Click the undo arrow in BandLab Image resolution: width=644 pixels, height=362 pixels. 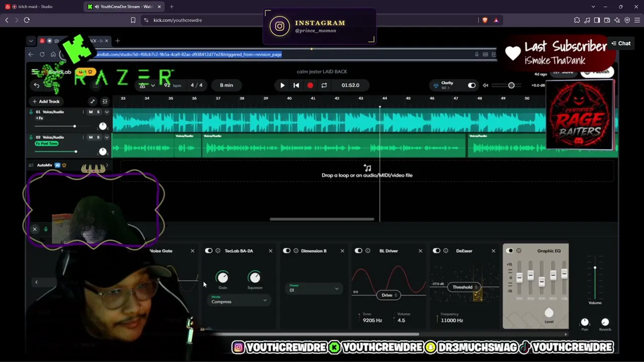36,85
